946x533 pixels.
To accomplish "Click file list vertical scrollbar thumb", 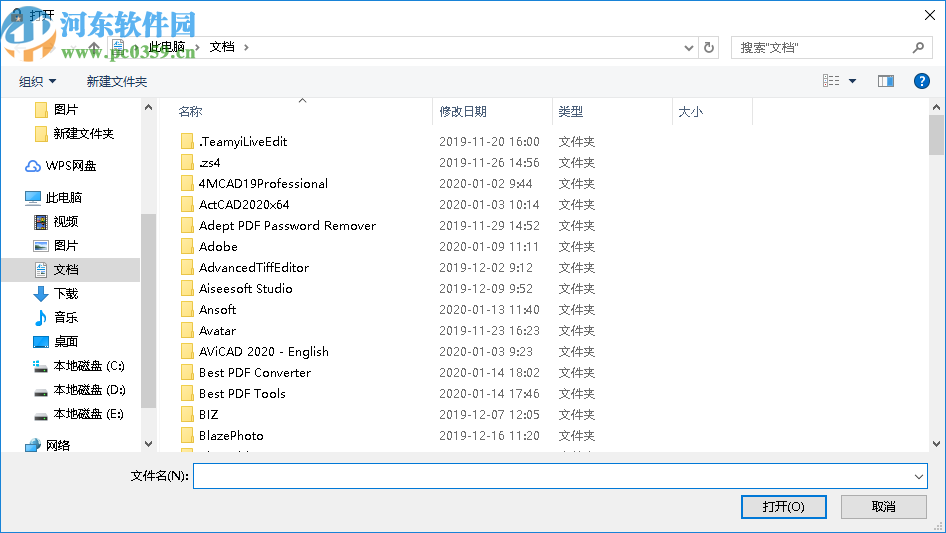I will 936,135.
